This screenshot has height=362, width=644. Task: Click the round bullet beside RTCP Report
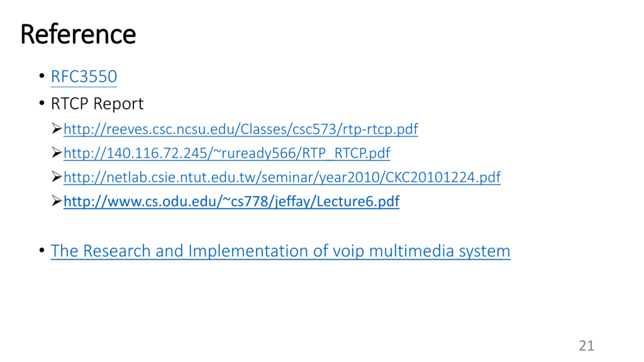(x=42, y=103)
